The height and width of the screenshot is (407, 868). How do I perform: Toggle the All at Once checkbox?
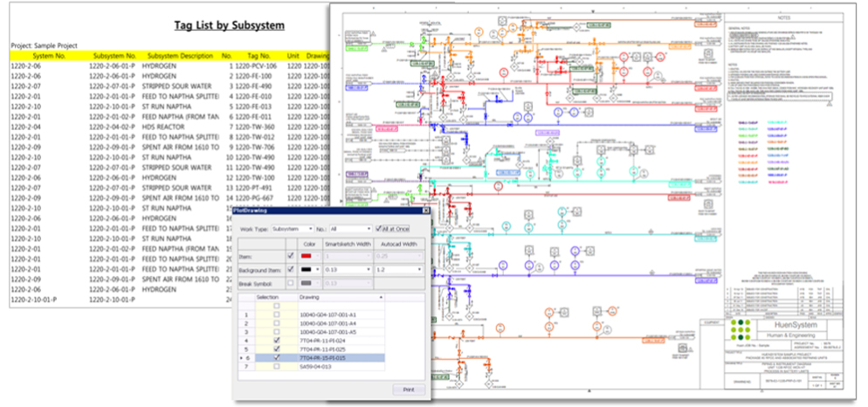pos(377,228)
